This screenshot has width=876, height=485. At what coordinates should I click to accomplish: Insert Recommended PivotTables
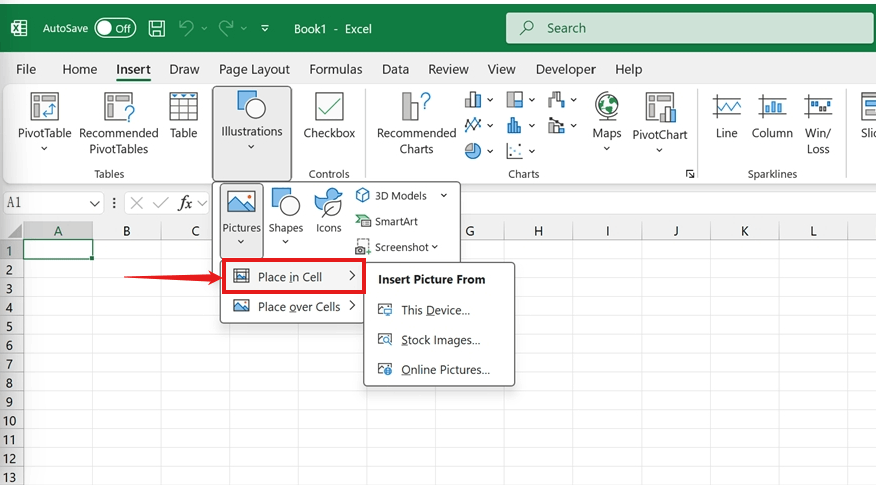click(118, 123)
